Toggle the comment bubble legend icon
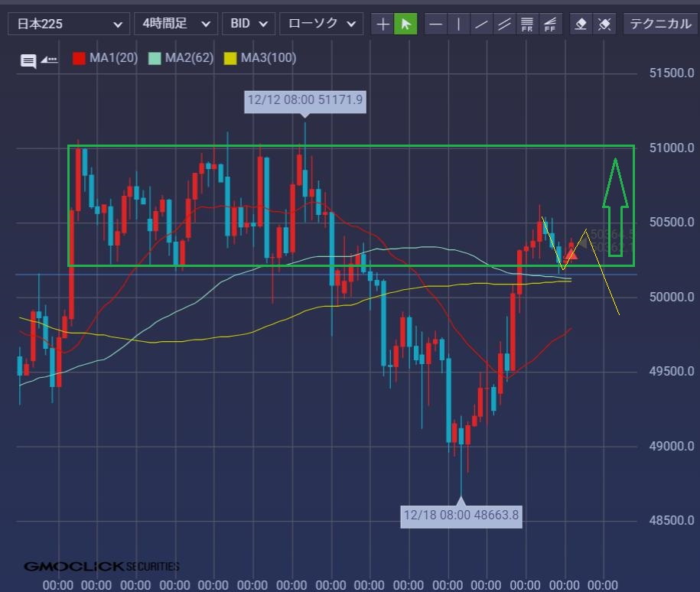700x592 pixels. pyautogui.click(x=28, y=61)
